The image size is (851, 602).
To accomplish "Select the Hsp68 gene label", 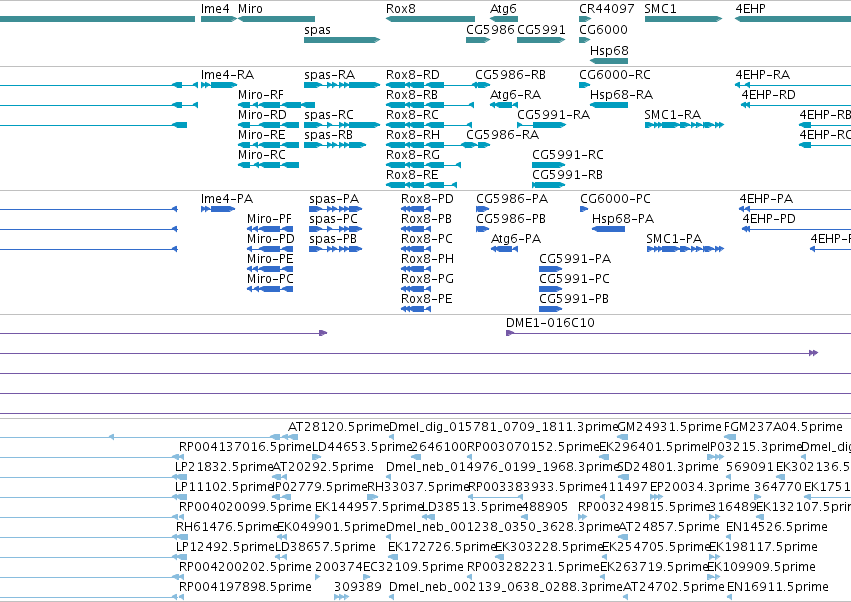I will pos(609,50).
